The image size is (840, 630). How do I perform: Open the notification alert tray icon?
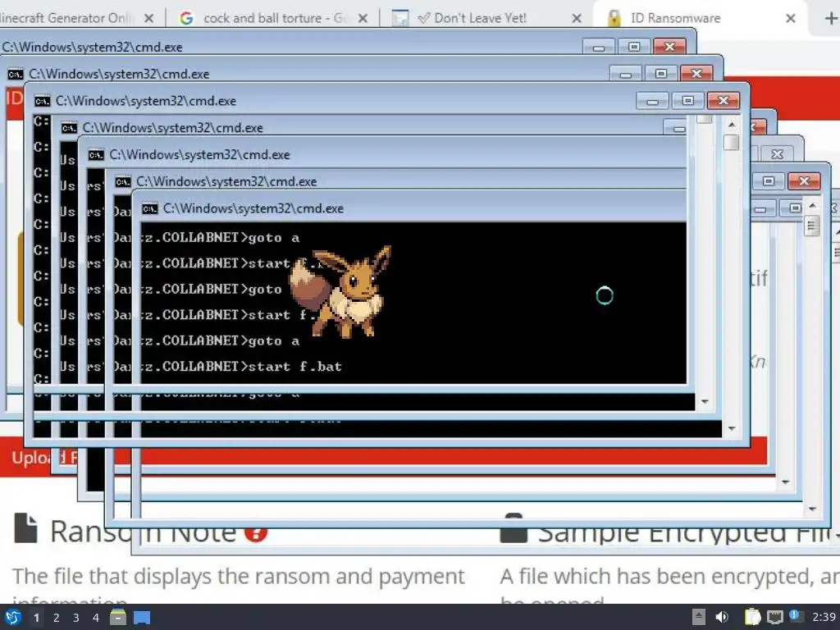coord(796,616)
